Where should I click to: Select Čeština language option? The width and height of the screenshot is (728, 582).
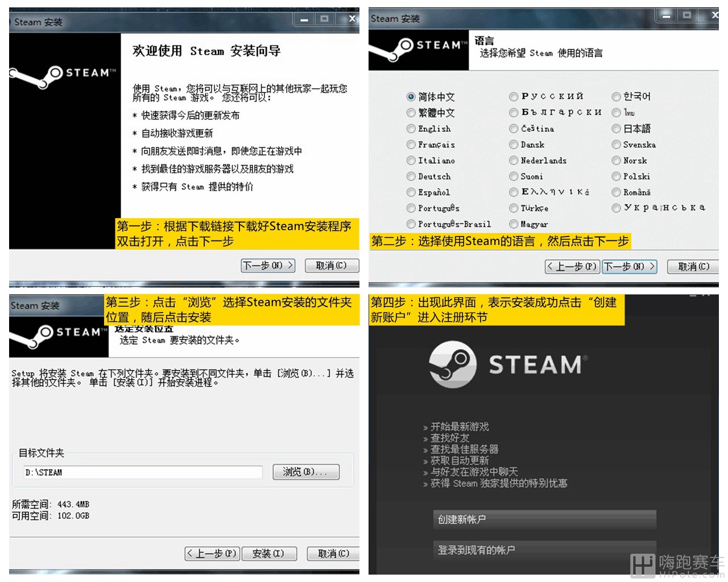(x=514, y=128)
